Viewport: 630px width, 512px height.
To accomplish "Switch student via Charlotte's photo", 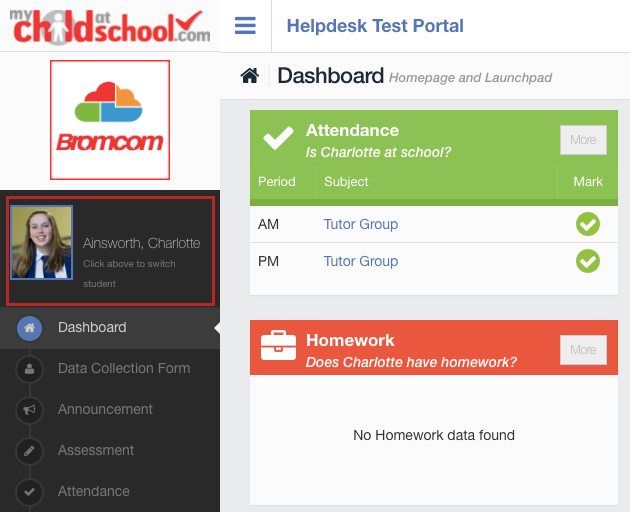I will pyautogui.click(x=42, y=242).
